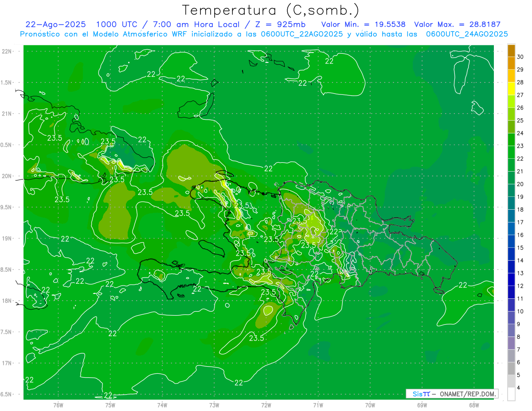Click the '0.5N' latitude axis label
The image size is (532, 411).
click(x=7, y=145)
